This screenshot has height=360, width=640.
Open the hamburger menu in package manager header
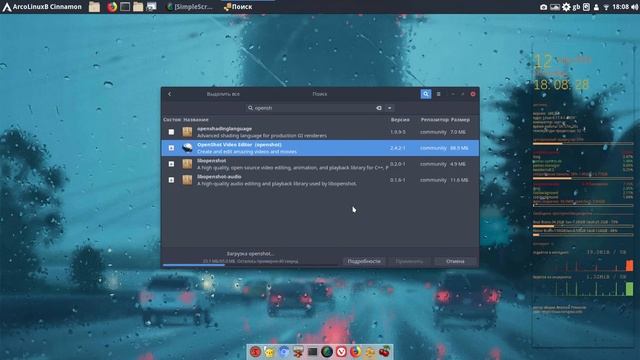(438, 94)
